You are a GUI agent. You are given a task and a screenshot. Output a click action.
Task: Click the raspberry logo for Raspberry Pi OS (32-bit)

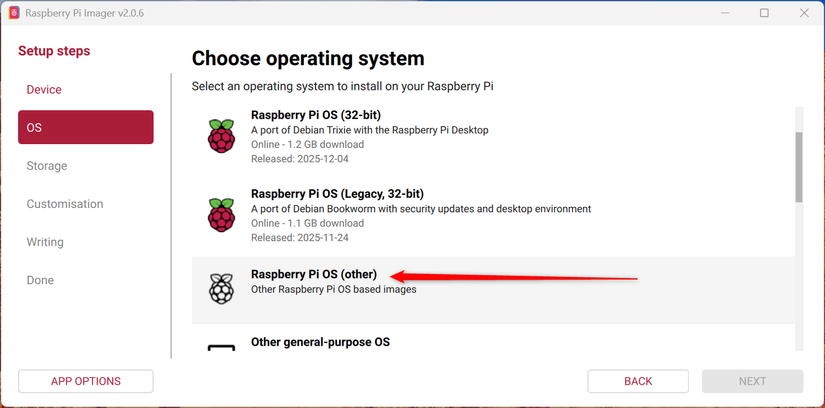tap(222, 136)
